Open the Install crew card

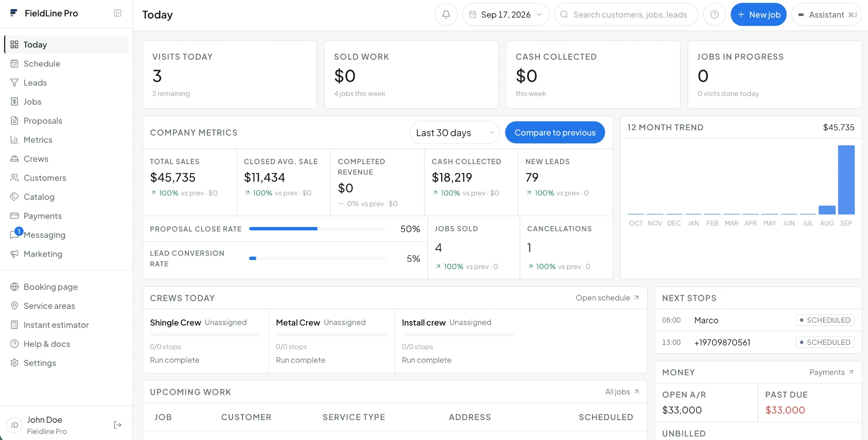[458, 341]
